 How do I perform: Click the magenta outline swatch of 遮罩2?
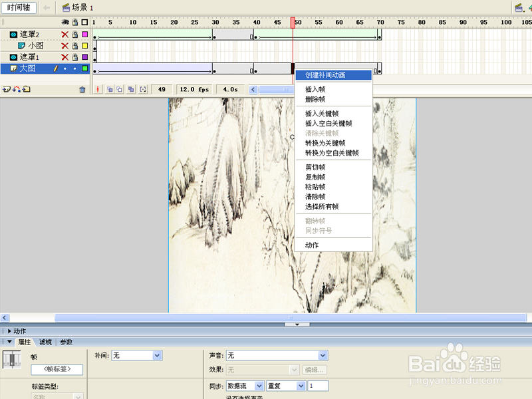tap(85, 35)
